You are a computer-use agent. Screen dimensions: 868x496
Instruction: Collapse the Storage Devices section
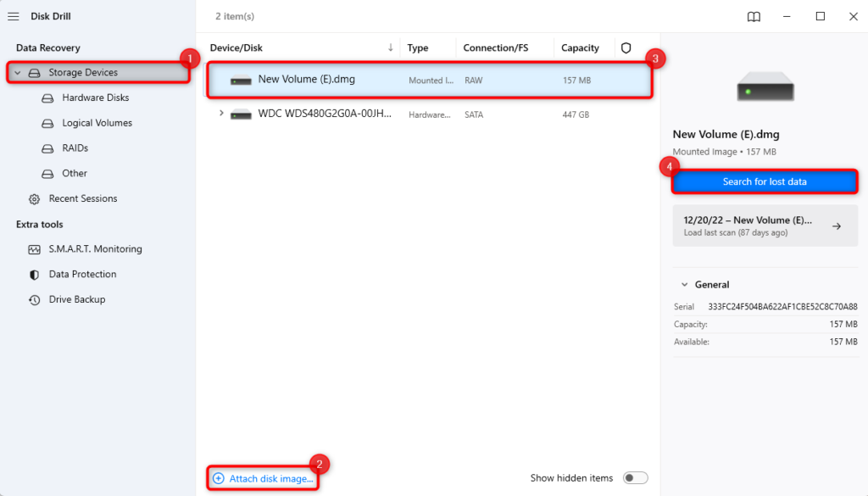point(18,72)
